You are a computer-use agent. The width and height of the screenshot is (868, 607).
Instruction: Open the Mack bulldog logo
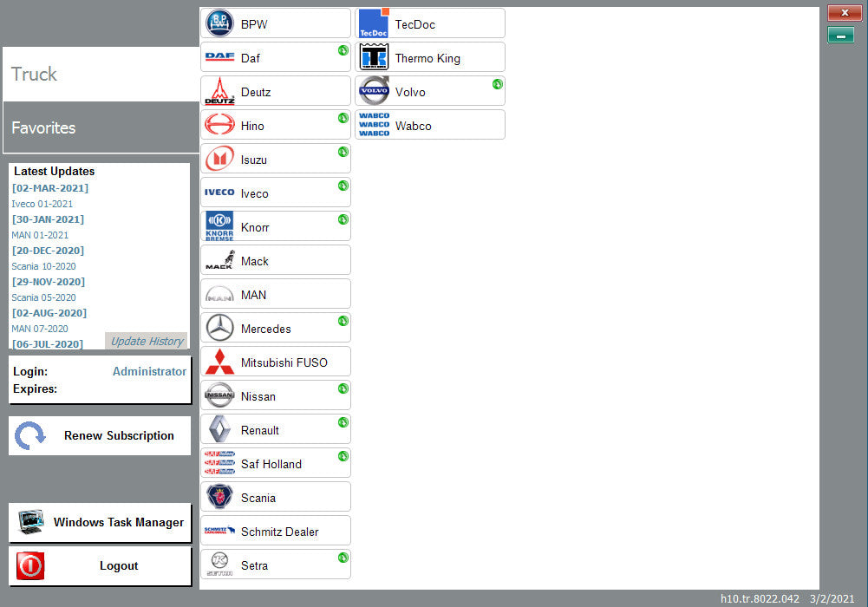click(x=219, y=260)
